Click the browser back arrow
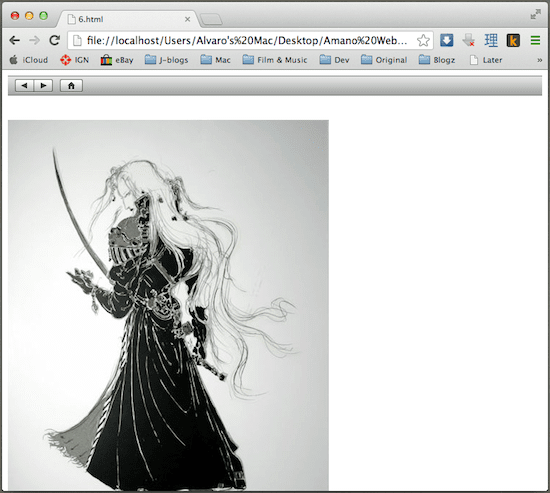550x493 pixels. (14, 41)
